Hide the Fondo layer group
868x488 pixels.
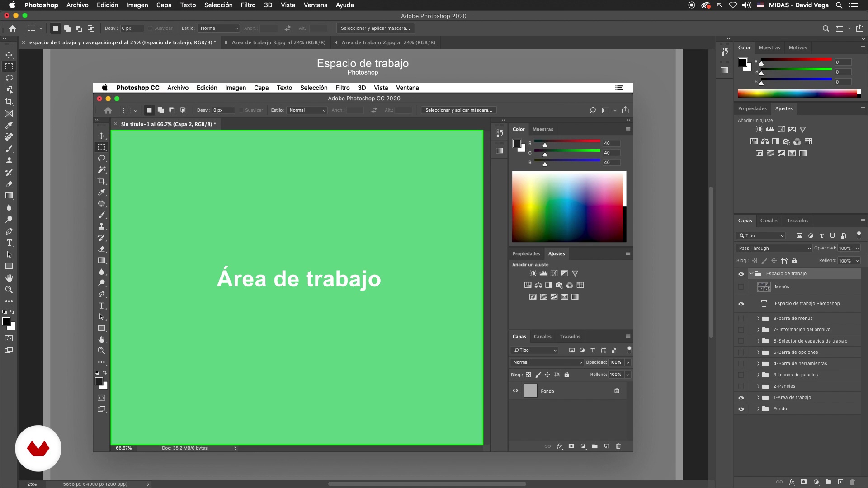point(741,409)
